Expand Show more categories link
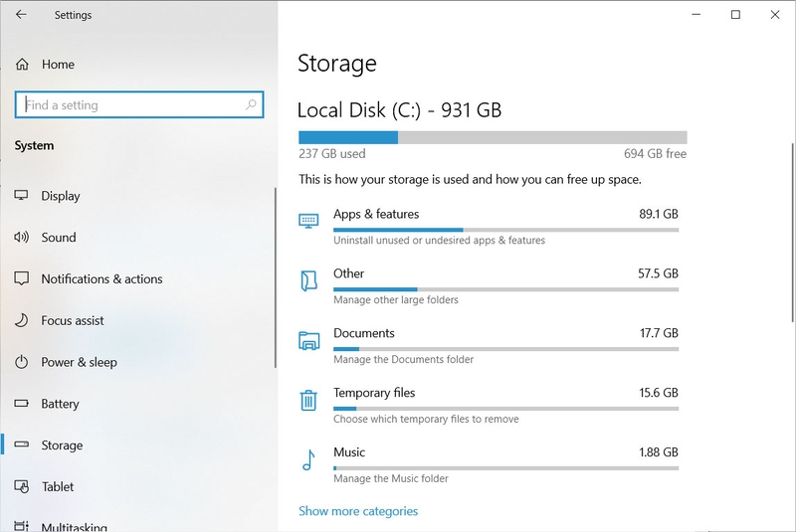Screen dimensions: 796x532 358,511
